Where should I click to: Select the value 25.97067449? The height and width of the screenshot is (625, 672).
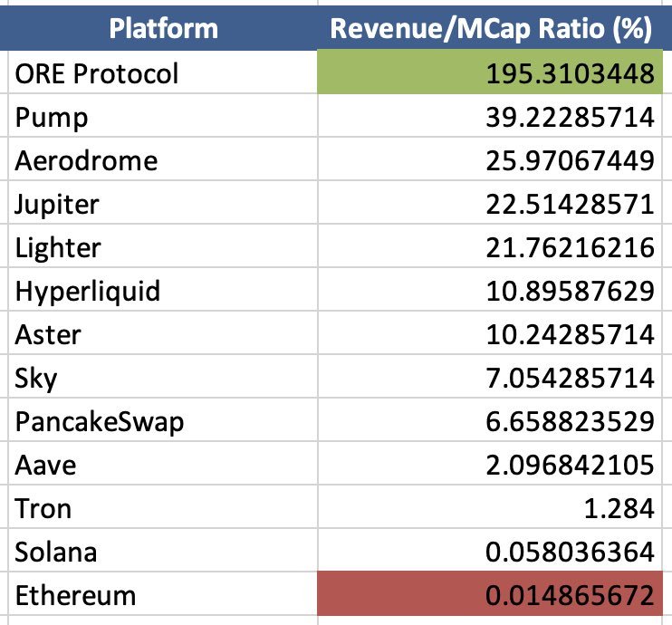[490, 159]
